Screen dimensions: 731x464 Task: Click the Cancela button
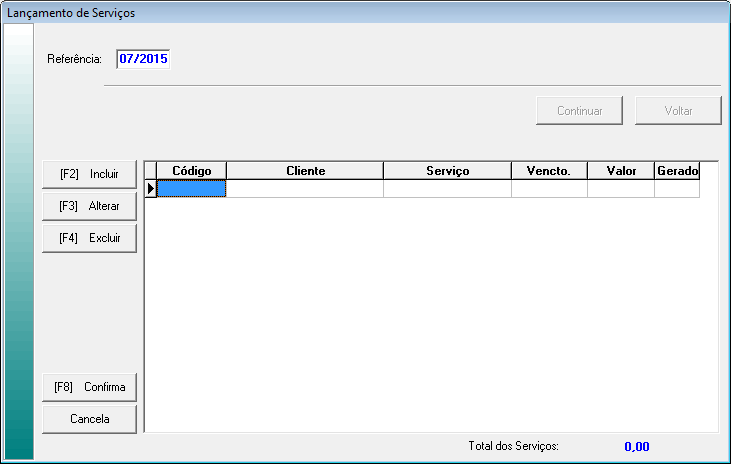pos(89,419)
